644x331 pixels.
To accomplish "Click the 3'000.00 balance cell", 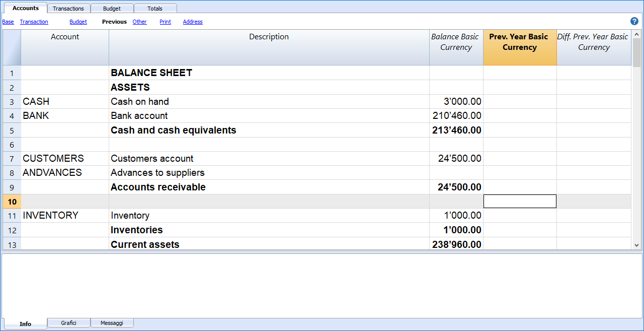I will click(456, 102).
